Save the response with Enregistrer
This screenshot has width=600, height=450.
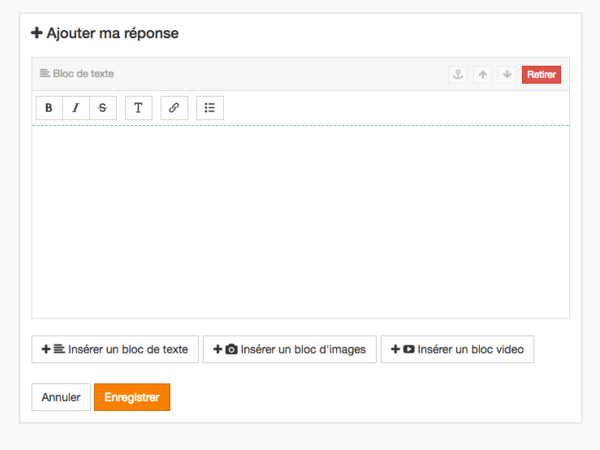click(132, 397)
